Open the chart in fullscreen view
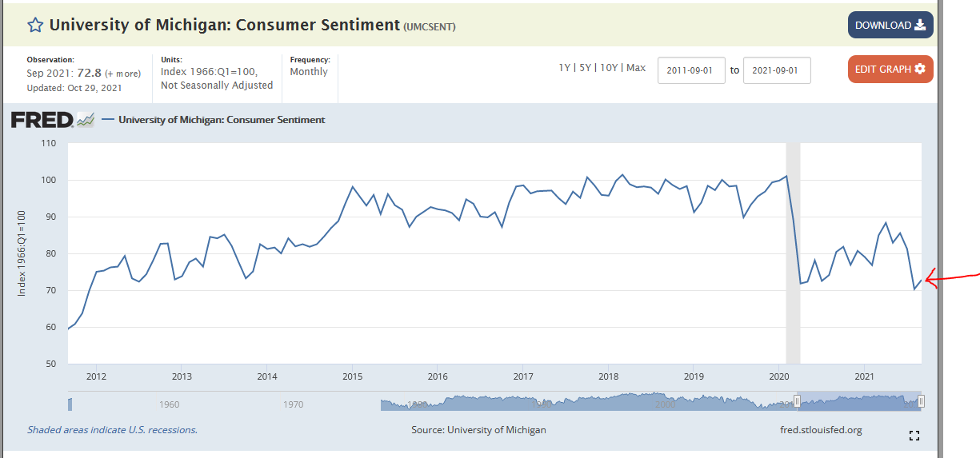Screen dimensions: 980x458 pyautogui.click(x=914, y=436)
